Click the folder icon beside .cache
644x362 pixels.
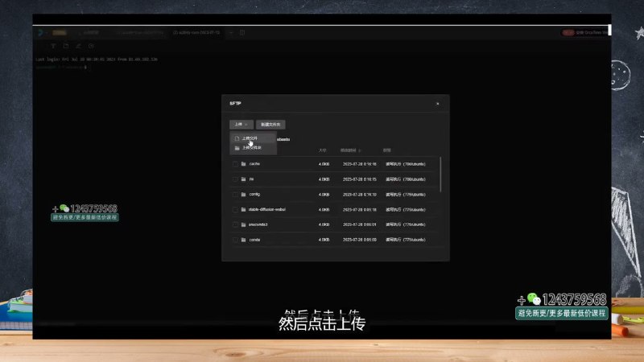pos(244,164)
